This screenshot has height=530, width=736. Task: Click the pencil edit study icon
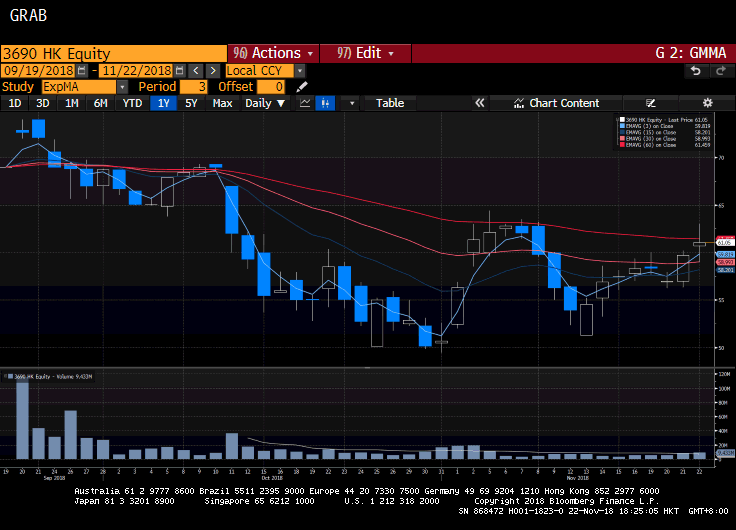302,87
